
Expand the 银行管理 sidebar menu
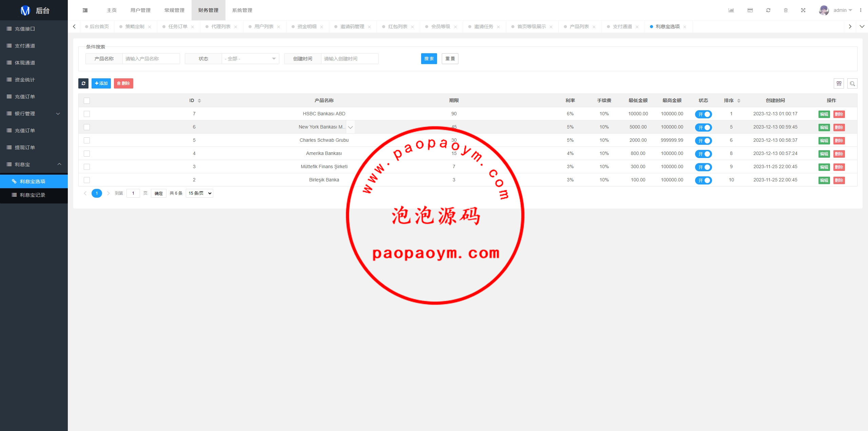point(34,114)
